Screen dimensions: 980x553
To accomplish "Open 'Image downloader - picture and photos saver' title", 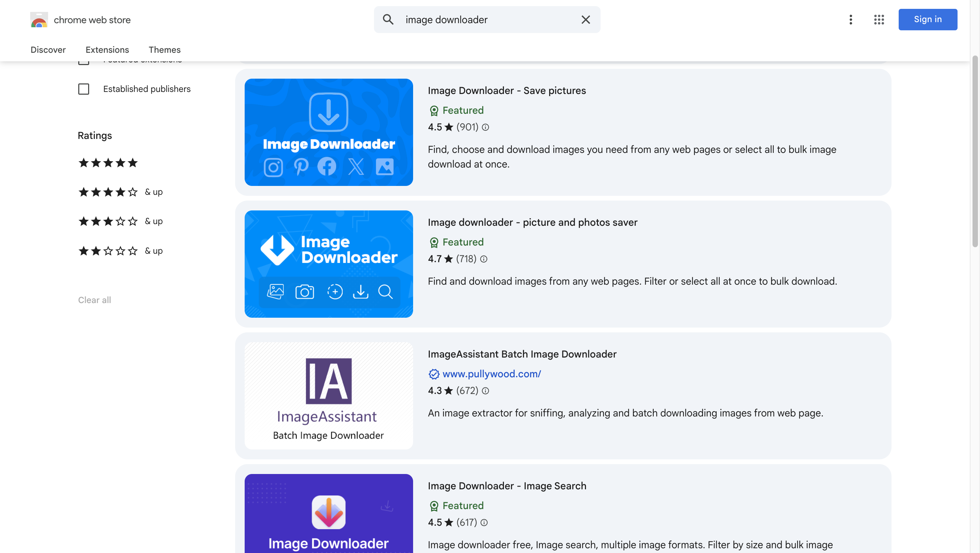I will click(533, 222).
